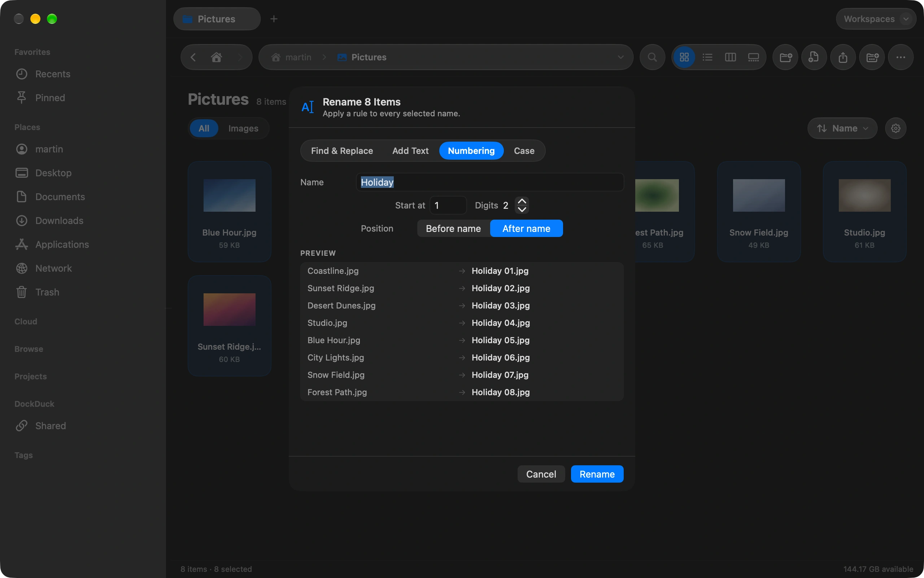Click Holiday 08.jpg in preview list
The height and width of the screenshot is (578, 924).
click(x=501, y=392)
